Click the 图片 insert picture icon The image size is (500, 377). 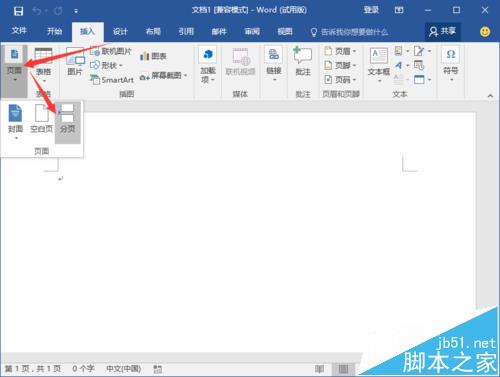[75, 62]
